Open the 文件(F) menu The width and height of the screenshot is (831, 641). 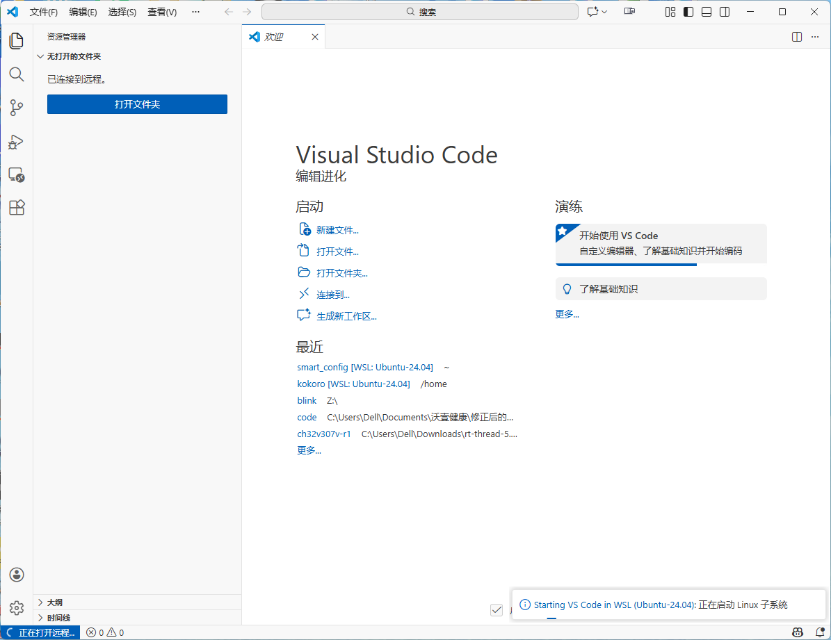tap(43, 12)
